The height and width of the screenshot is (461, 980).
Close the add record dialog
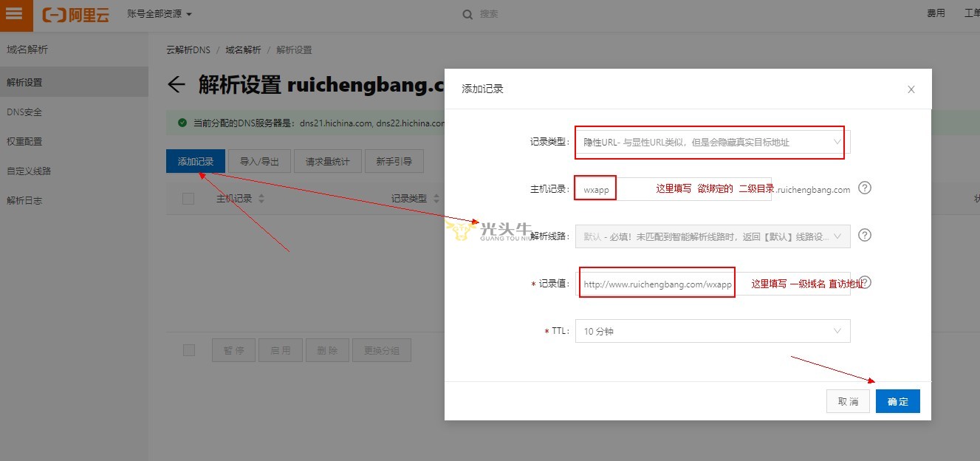coord(911,89)
